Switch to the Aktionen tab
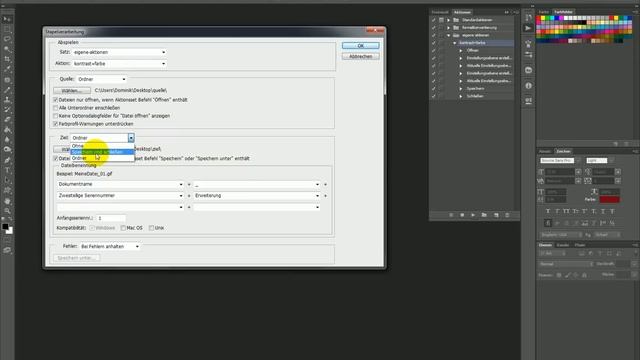Viewport: 640px width, 360px height. click(462, 12)
